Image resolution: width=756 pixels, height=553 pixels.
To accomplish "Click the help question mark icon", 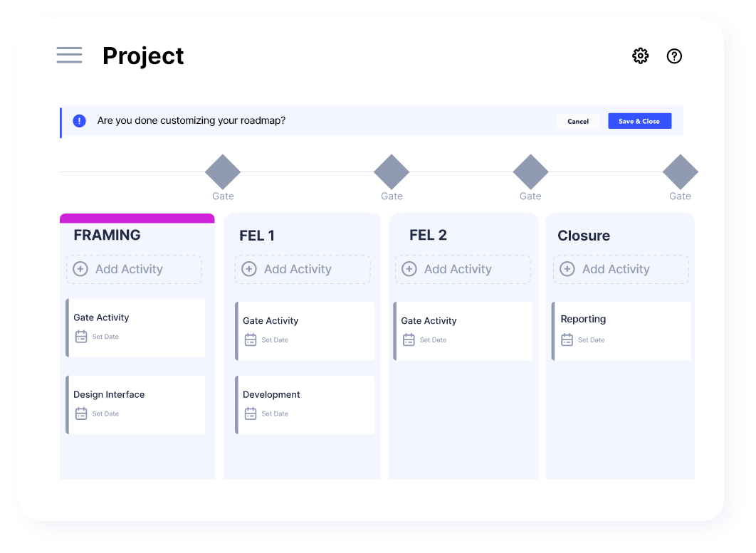I will (674, 56).
